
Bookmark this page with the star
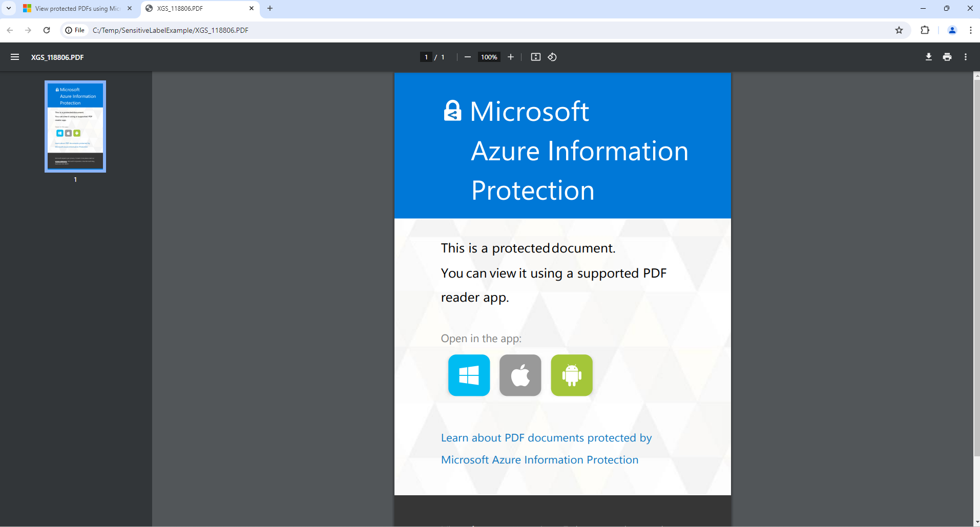pos(899,30)
